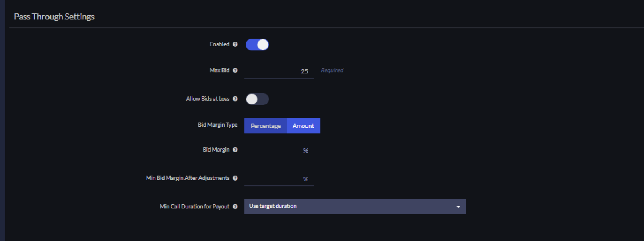Click the Min Bid Margin After Adjustments field
Viewport: 644px width, 241px height.
[x=279, y=179]
